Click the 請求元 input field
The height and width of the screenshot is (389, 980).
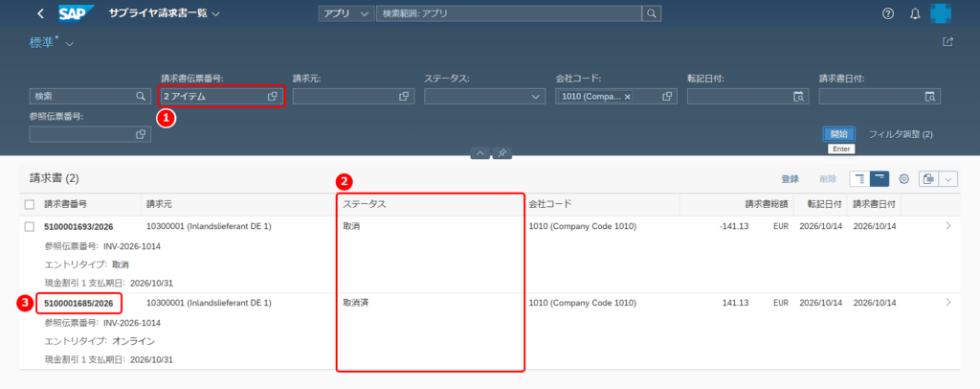[x=353, y=97]
